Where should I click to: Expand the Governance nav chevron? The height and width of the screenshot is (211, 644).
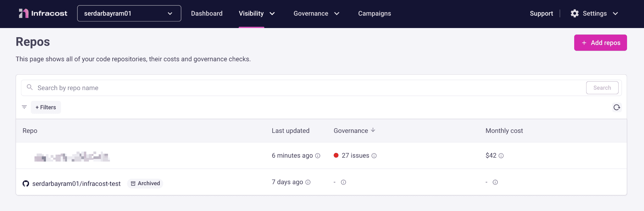337,14
